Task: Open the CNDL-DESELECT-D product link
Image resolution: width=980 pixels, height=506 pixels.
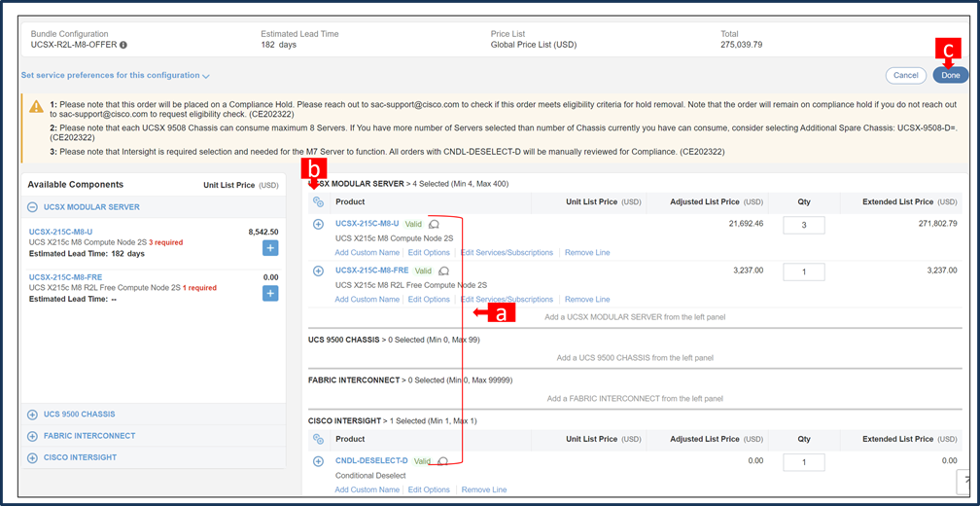Action: pos(371,460)
